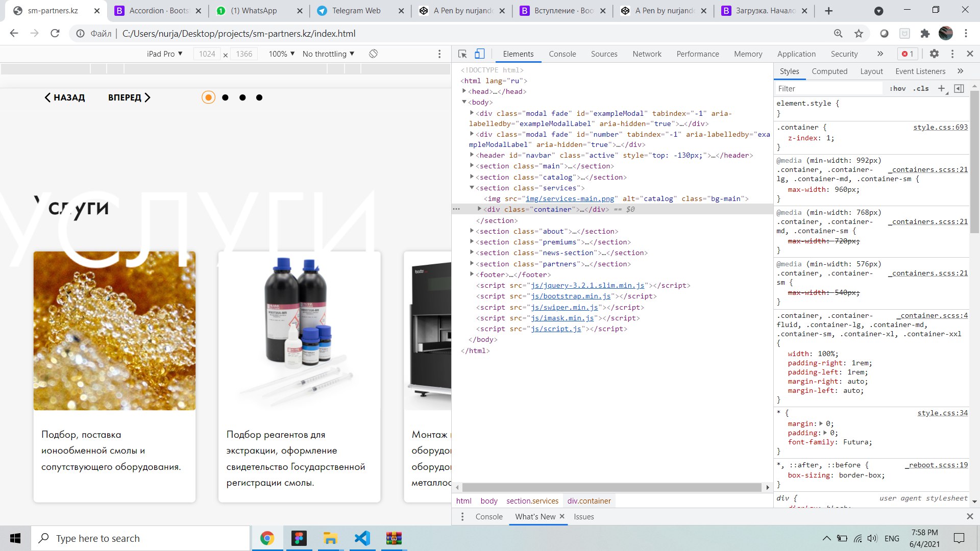Collapse the section services node

[472, 188]
